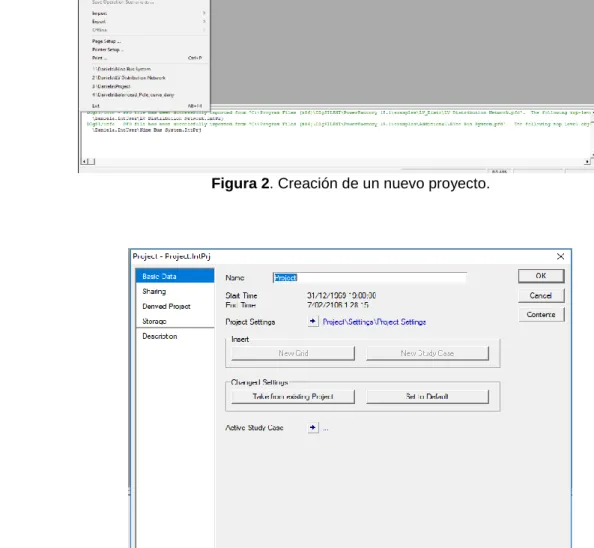Screen dimensions: 594x548
Task: Click the Start Time value 31/12/1969
Action: point(341,295)
